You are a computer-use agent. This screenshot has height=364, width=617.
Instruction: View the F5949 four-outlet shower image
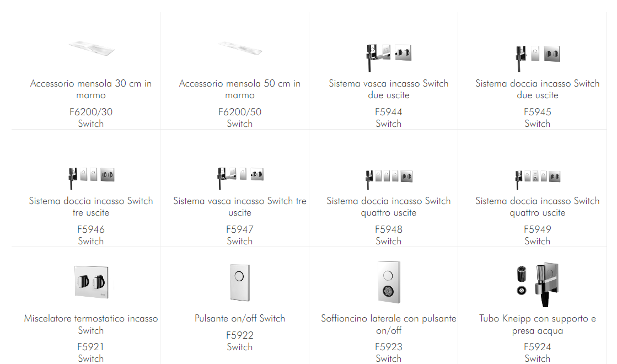(x=537, y=177)
